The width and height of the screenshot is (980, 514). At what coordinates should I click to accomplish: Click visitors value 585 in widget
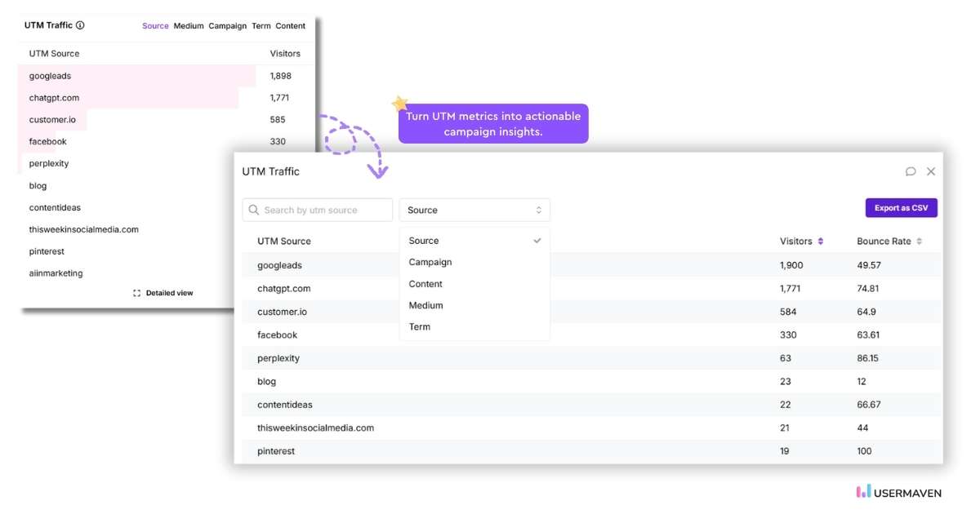click(x=278, y=120)
